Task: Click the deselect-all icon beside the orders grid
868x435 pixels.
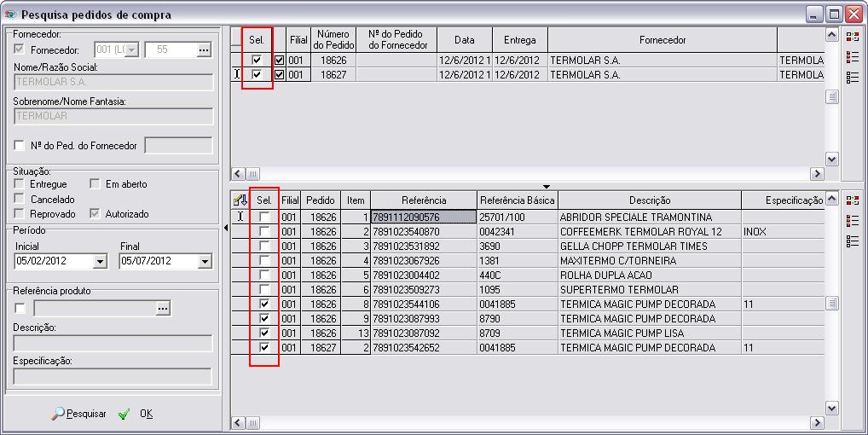Action: 852,77
